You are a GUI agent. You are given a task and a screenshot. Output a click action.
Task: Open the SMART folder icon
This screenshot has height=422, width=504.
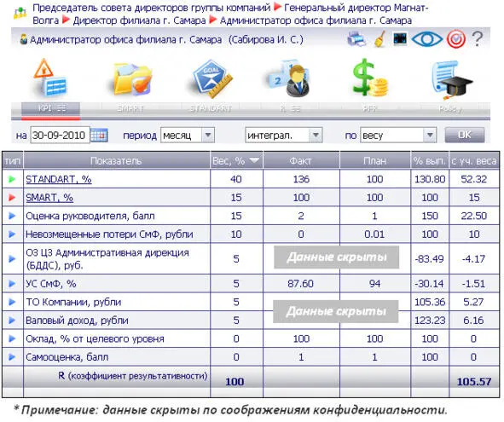click(x=132, y=78)
